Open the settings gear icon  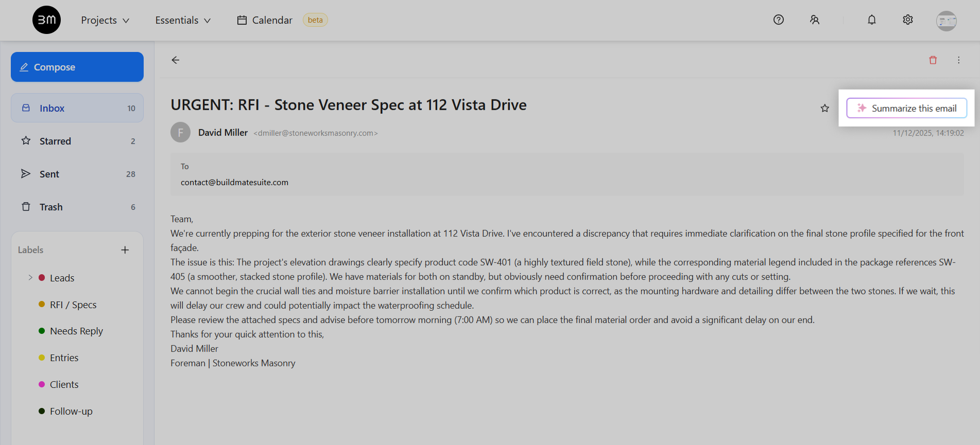[907, 20]
